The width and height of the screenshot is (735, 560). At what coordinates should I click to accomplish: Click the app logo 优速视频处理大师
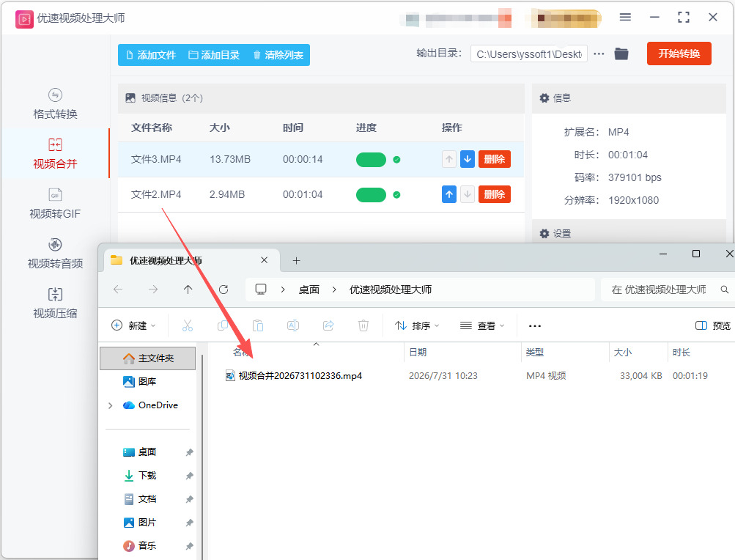click(x=24, y=19)
